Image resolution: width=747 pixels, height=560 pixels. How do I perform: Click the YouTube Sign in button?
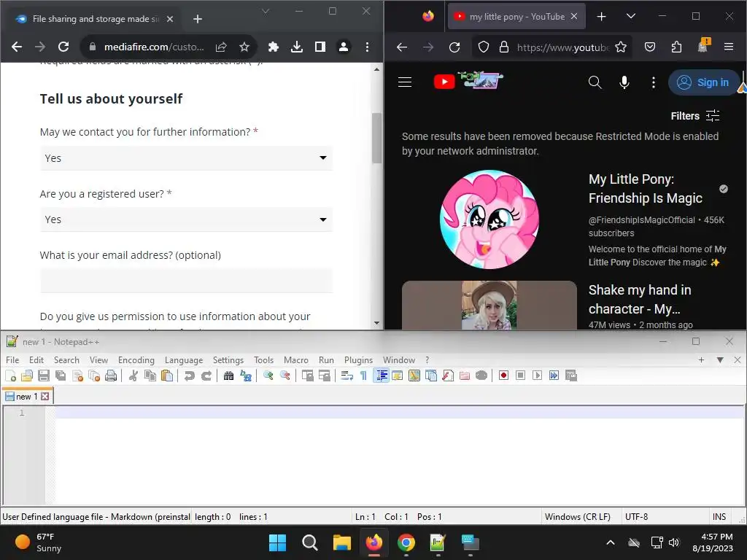pyautogui.click(x=704, y=82)
